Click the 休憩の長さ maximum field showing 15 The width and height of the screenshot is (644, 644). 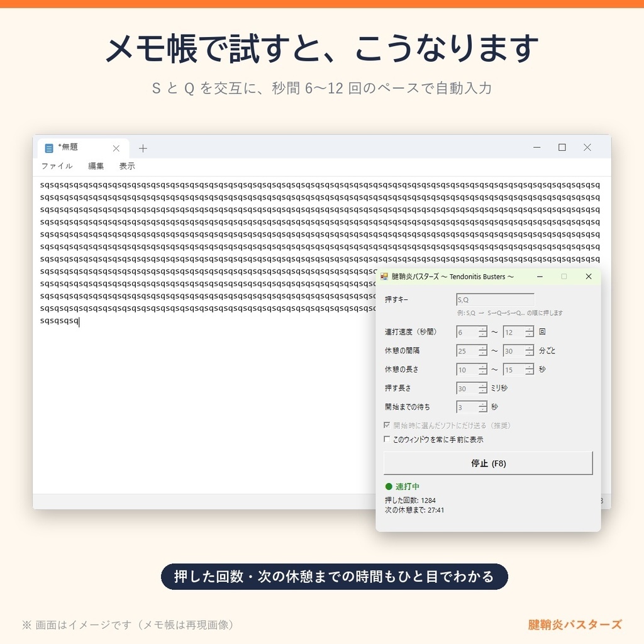pyautogui.click(x=514, y=370)
